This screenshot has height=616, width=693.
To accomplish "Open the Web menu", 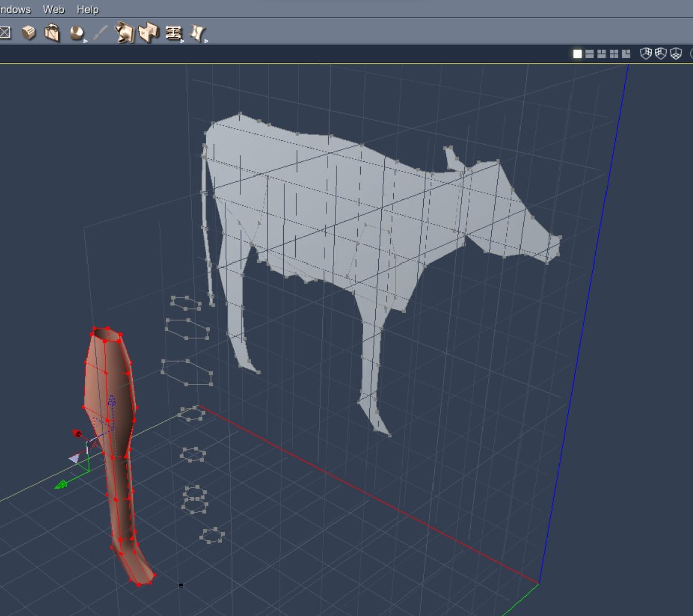I will click(53, 9).
